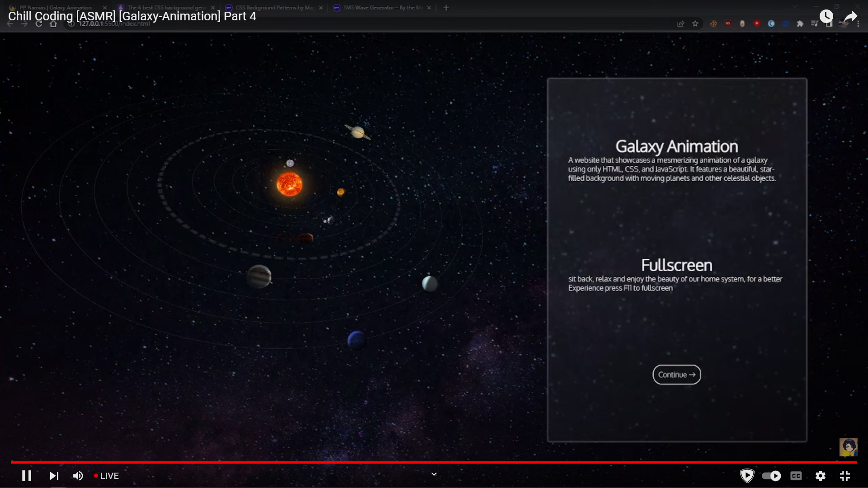This screenshot has width=868, height=488.
Task: Seek along the red progress bar
Action: (434, 462)
